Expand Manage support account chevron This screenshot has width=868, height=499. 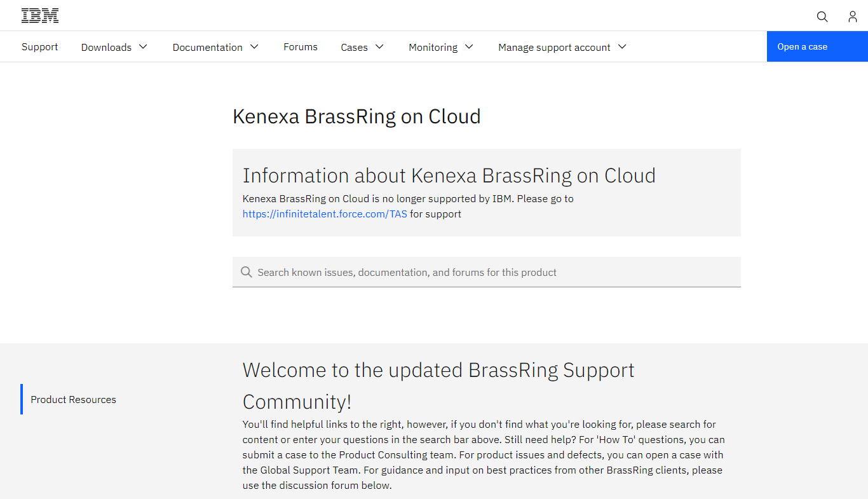pos(622,46)
